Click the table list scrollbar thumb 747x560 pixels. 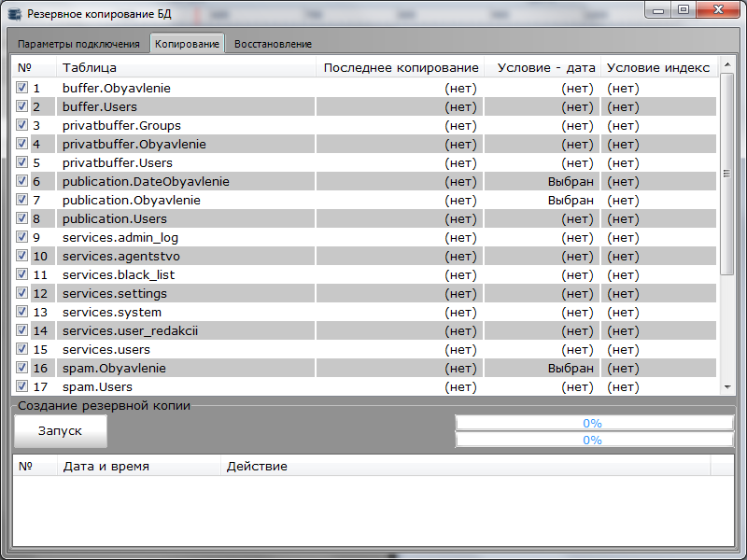[727, 174]
